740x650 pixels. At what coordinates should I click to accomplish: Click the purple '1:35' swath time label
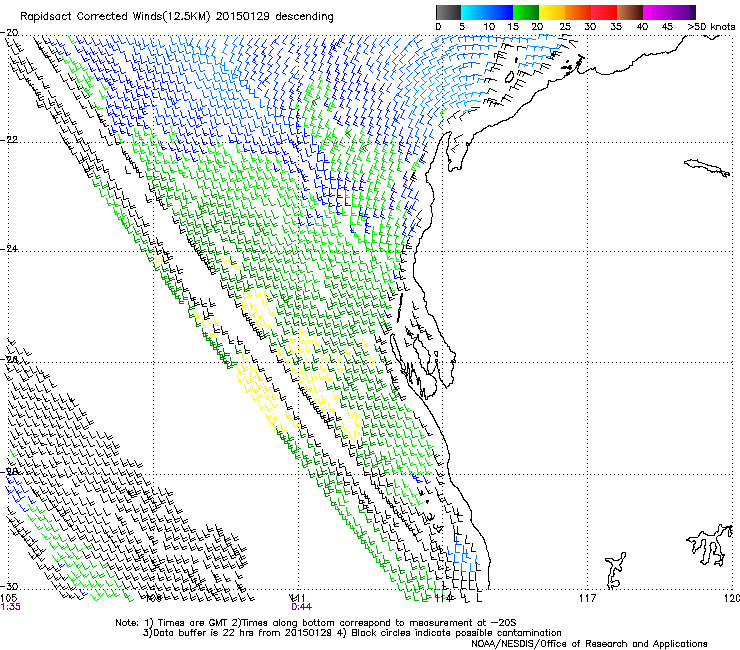[x=10, y=607]
